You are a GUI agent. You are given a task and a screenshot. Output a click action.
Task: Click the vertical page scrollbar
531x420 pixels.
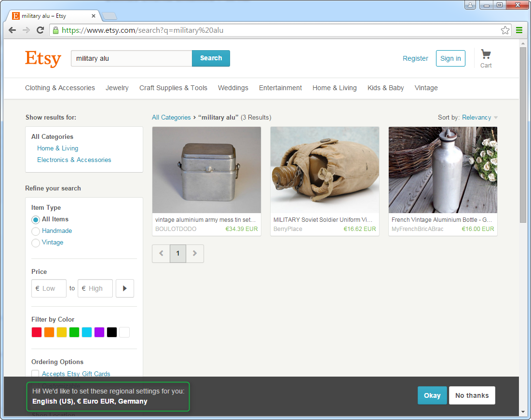[523, 135]
